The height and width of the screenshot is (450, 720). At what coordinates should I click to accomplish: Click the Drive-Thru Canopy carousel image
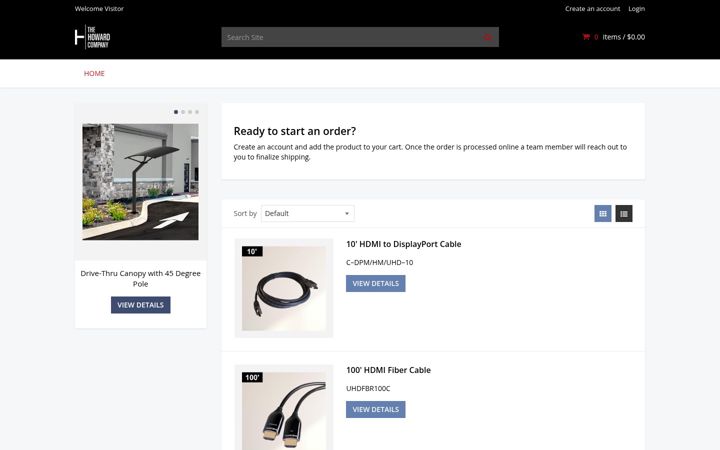click(141, 182)
